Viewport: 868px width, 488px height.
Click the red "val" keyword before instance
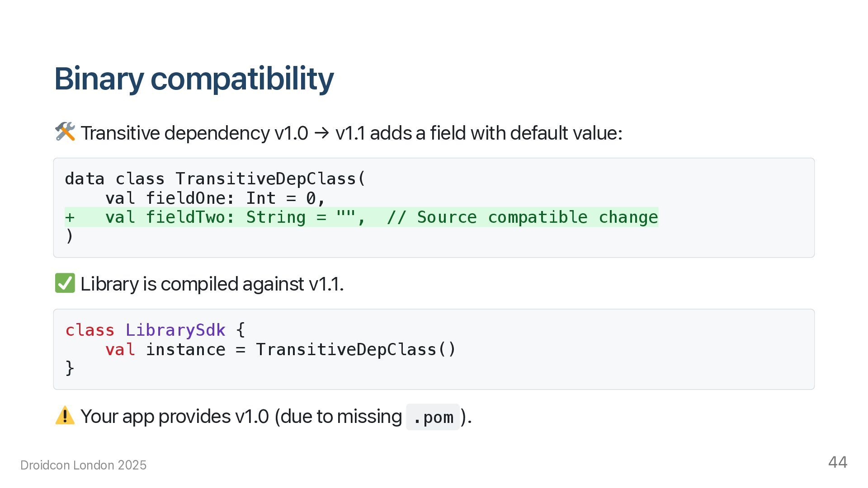120,350
